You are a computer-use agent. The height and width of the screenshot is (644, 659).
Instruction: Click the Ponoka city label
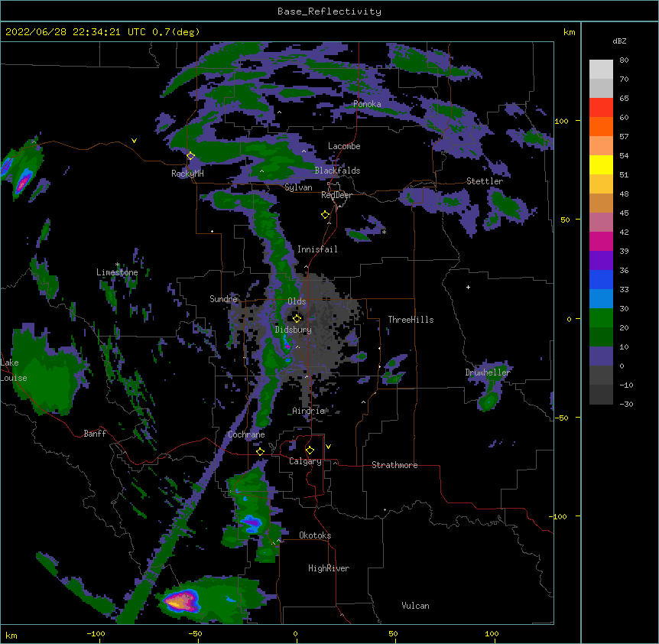[367, 104]
